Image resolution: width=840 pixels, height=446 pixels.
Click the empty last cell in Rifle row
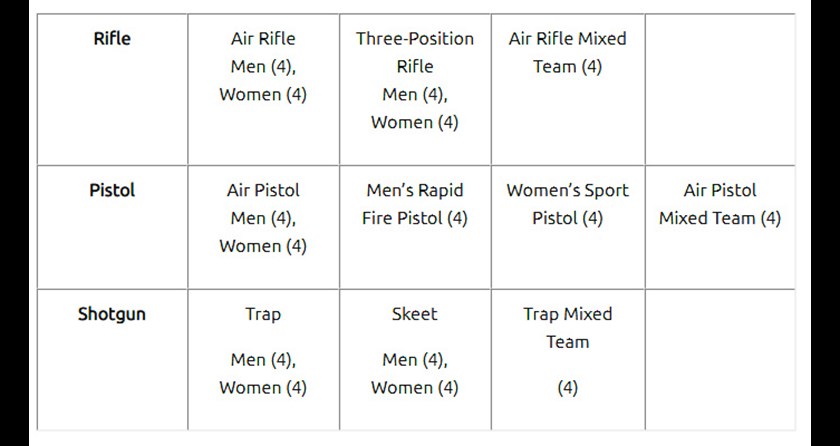pos(720,89)
